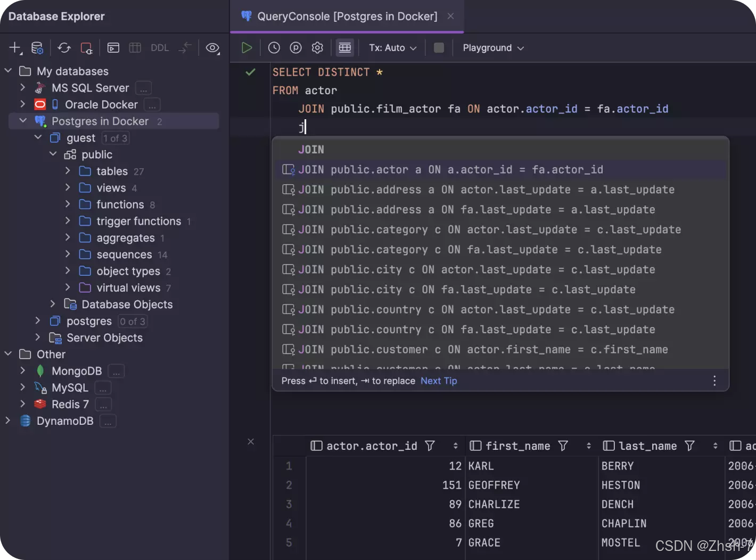Screen dimensions: 756x560
Task: Open the completion popup options menu
Action: 714,381
